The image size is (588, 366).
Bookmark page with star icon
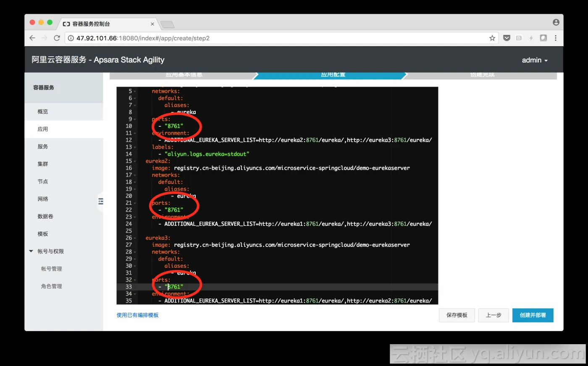492,38
